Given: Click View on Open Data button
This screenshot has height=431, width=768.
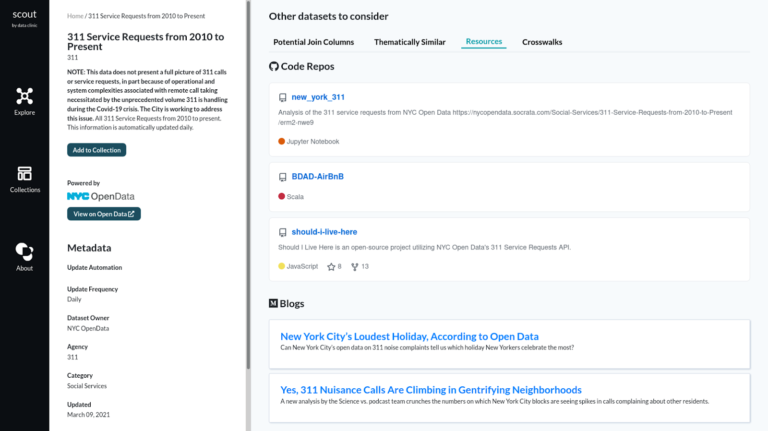Looking at the screenshot, I should [x=104, y=214].
